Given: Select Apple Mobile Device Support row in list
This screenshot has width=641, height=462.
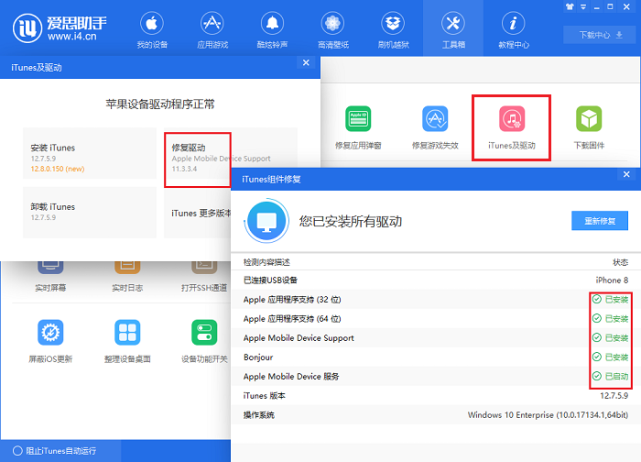Looking at the screenshot, I should 436,338.
